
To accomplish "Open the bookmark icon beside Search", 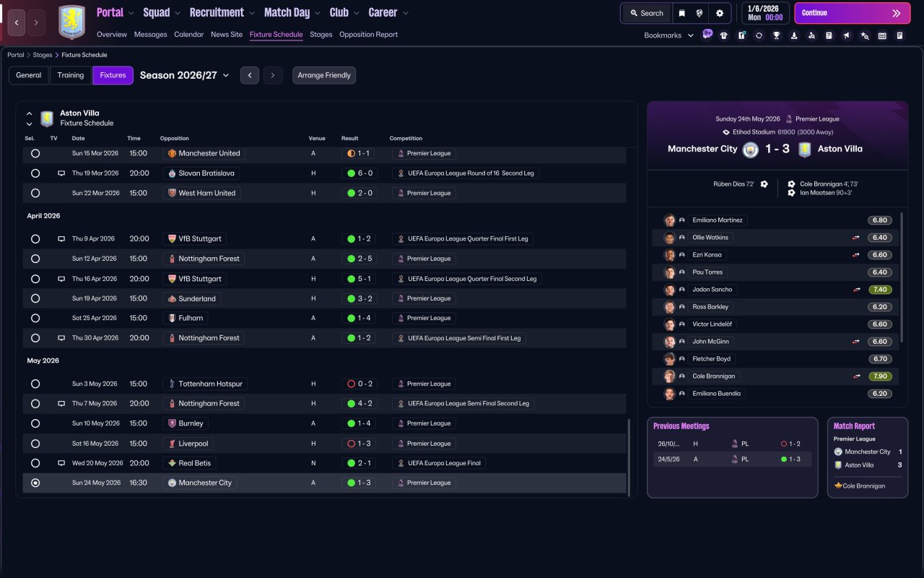I will point(682,13).
